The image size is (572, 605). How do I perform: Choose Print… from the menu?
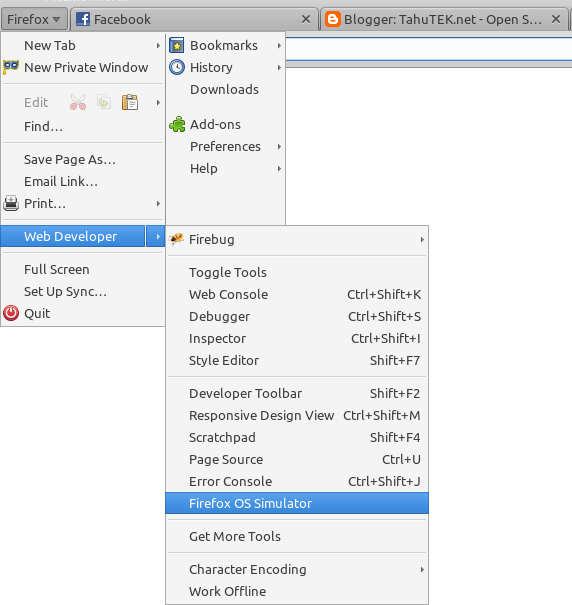click(x=83, y=203)
